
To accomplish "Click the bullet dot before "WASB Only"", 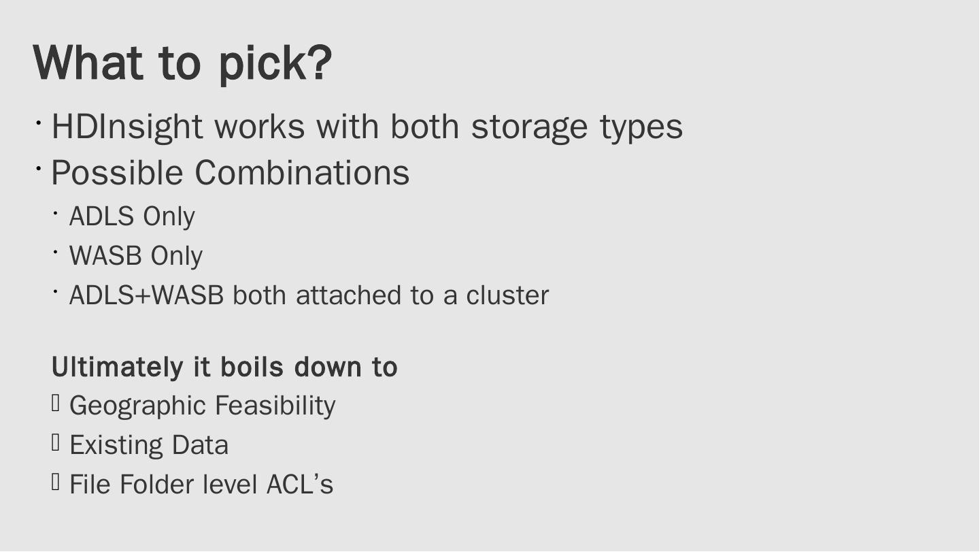I will pyautogui.click(x=55, y=253).
